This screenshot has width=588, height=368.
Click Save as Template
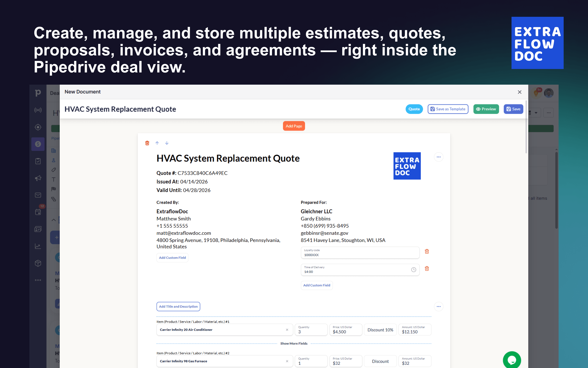click(x=448, y=109)
